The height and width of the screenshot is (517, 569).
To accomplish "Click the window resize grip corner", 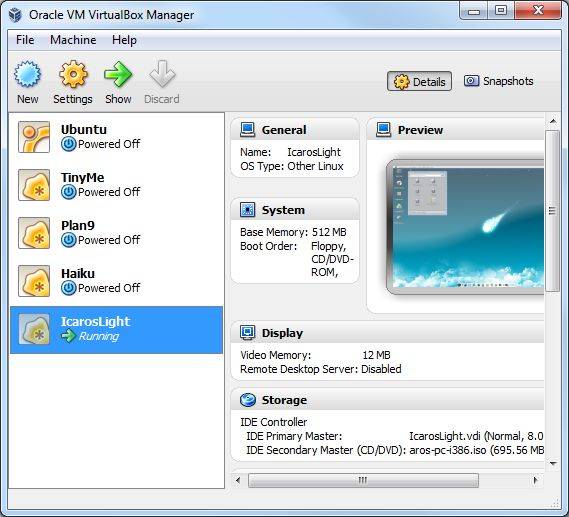I will (x=554, y=503).
